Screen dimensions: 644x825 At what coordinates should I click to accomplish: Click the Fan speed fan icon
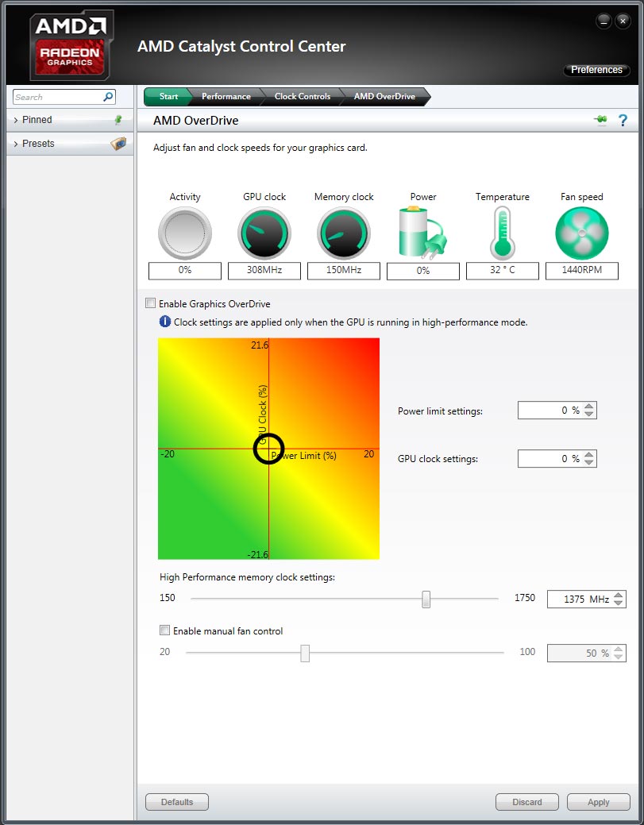pyautogui.click(x=582, y=233)
